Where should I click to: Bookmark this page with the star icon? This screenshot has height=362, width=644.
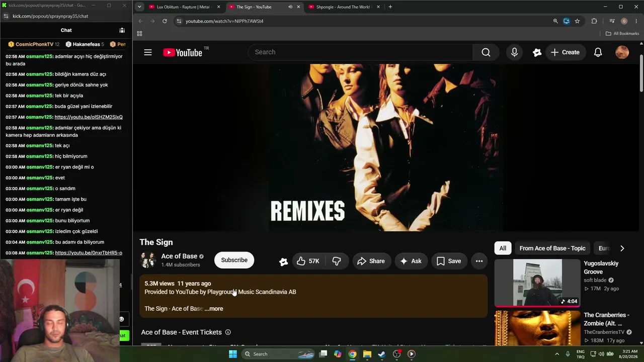point(577,21)
